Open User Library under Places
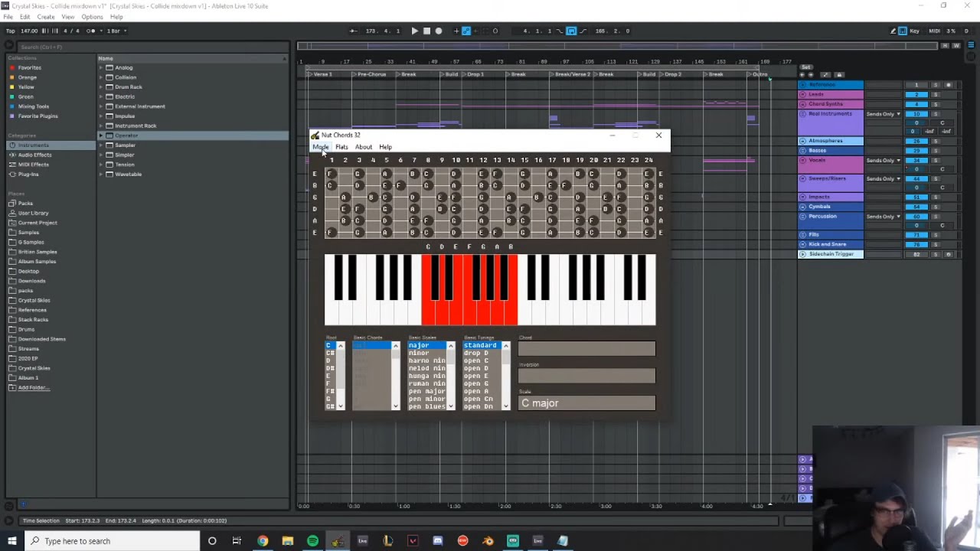The width and height of the screenshot is (980, 551). coord(33,213)
